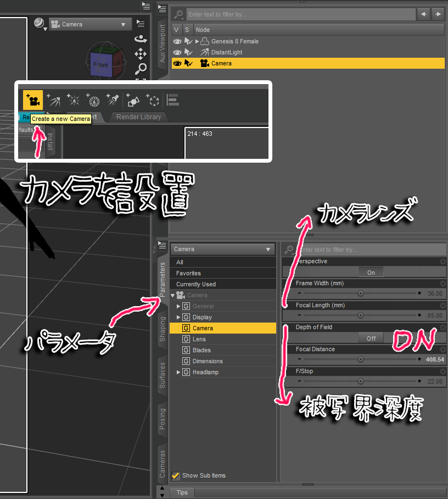Select the orbit/rotate view tool
This screenshot has height=499, width=448.
[x=141, y=39]
